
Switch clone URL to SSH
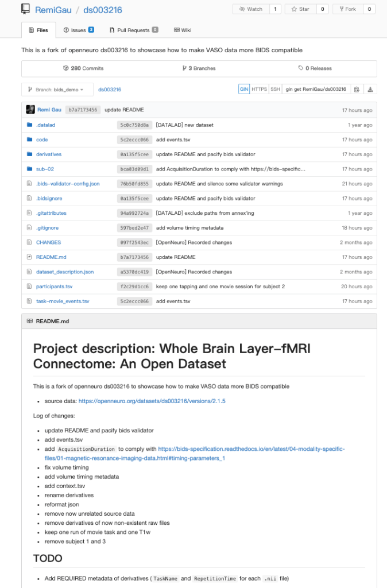tap(275, 90)
